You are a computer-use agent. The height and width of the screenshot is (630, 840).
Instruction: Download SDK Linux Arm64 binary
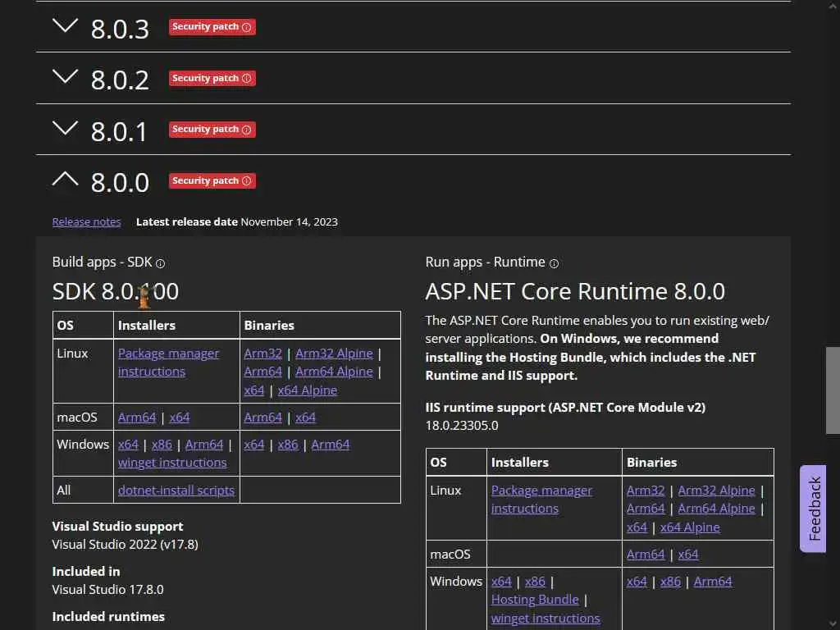262,372
